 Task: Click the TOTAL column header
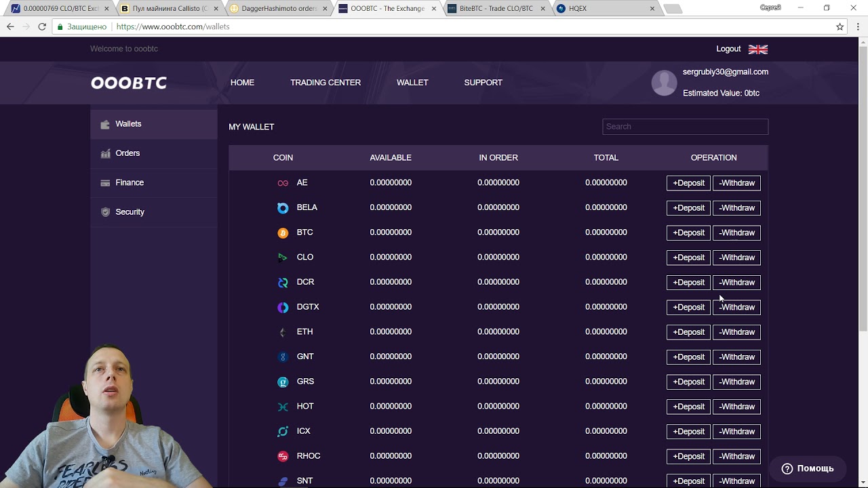(x=606, y=158)
